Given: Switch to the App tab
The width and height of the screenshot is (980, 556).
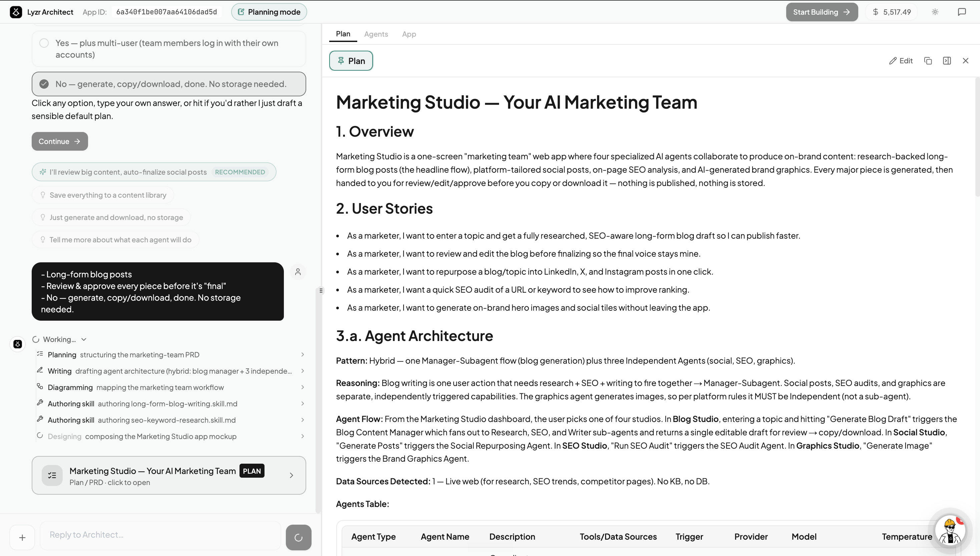Looking at the screenshot, I should [409, 34].
